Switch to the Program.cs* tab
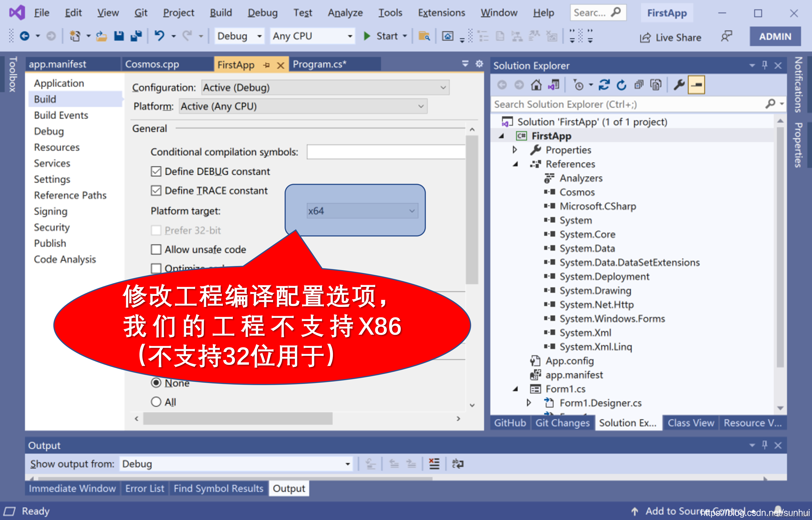Image resolution: width=812 pixels, height=520 pixels. 319,64
